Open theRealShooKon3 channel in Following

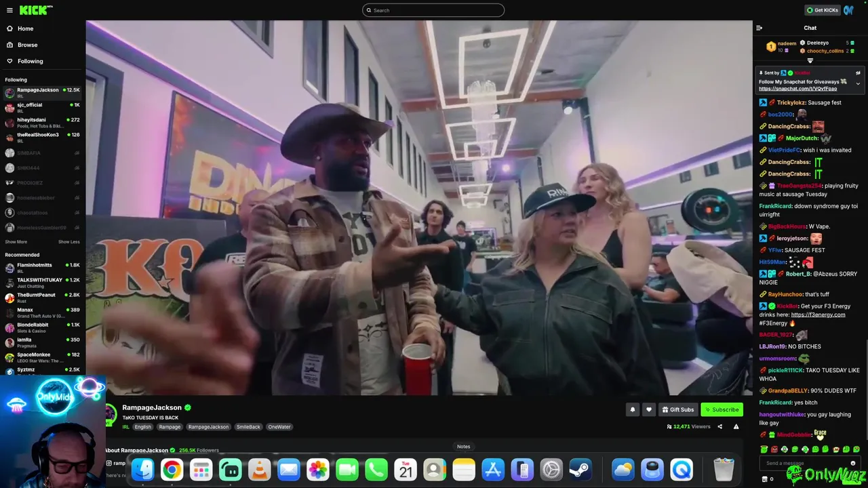[42, 138]
